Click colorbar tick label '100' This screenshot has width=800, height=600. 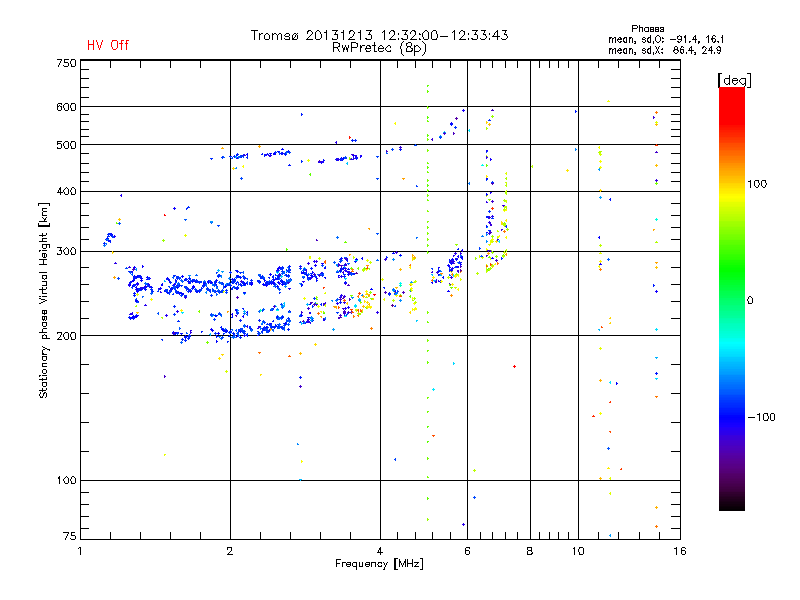(x=757, y=184)
